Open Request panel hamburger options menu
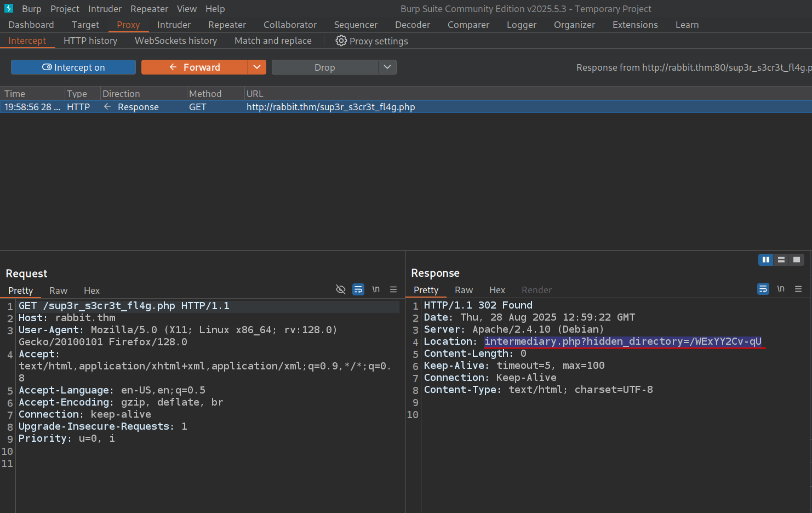This screenshot has height=513, width=812. click(x=393, y=289)
